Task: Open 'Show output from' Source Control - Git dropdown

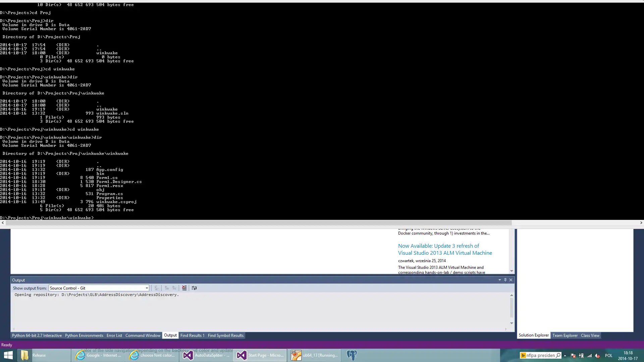Action: (99, 288)
